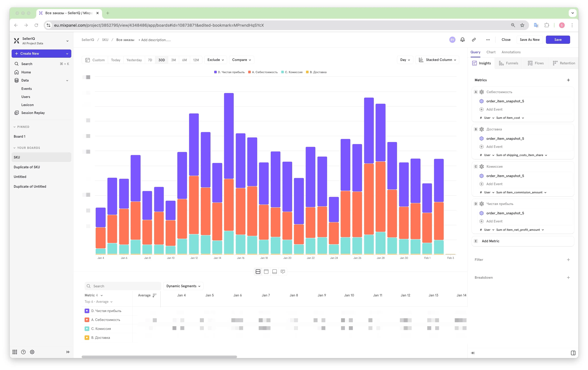The image size is (588, 370).
Task: Select the Funnels report type
Action: click(508, 63)
